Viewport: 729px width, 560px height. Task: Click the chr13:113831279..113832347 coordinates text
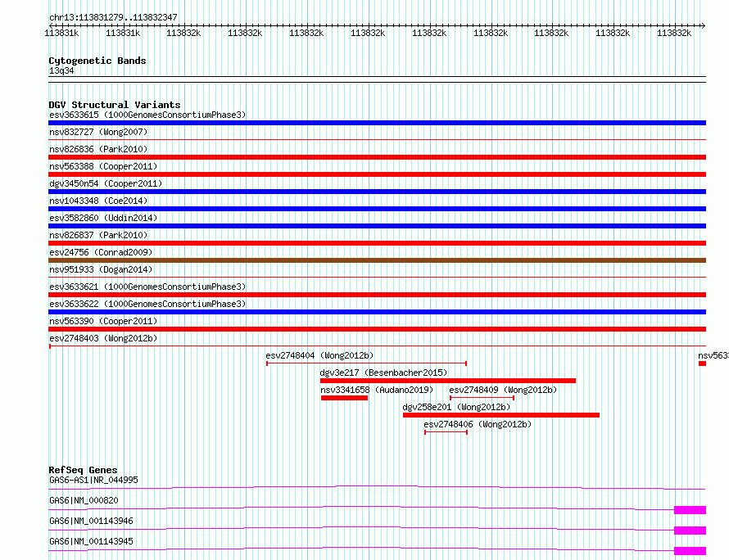pos(113,17)
